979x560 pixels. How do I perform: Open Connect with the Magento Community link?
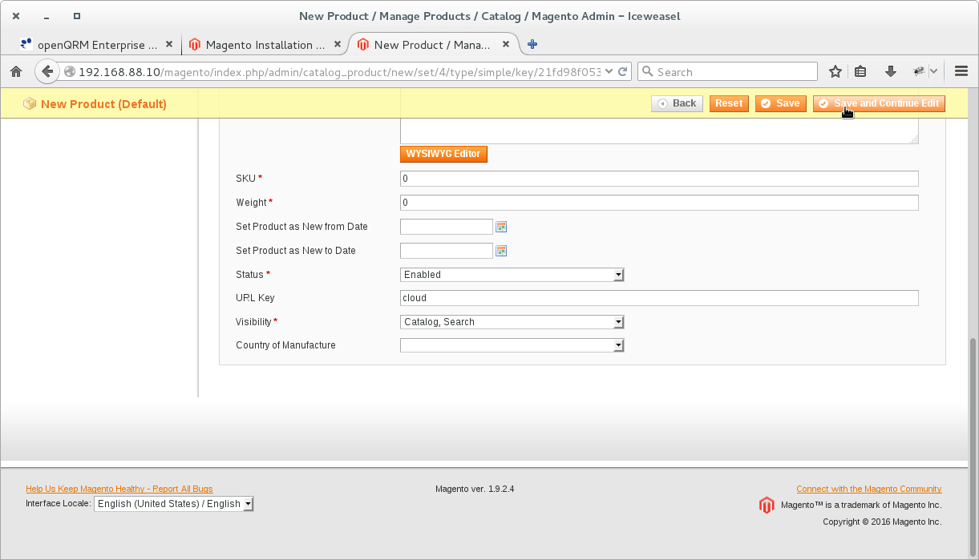pos(869,489)
